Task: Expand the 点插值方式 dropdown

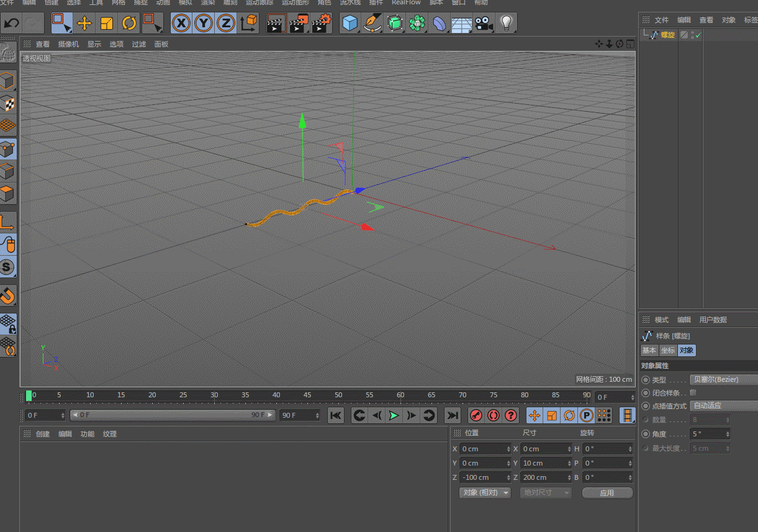Action: pyautogui.click(x=723, y=406)
